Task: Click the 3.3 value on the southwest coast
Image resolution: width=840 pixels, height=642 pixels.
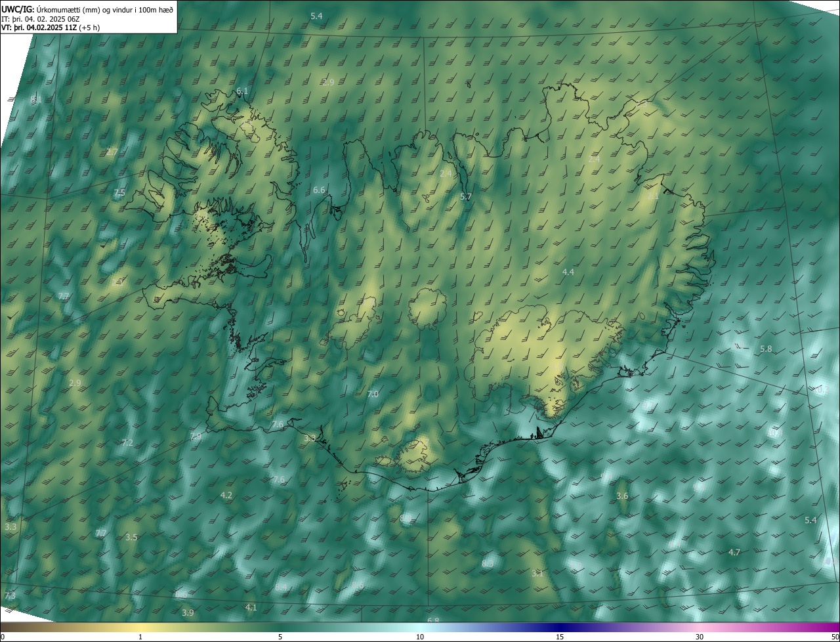Action: [x=310, y=438]
